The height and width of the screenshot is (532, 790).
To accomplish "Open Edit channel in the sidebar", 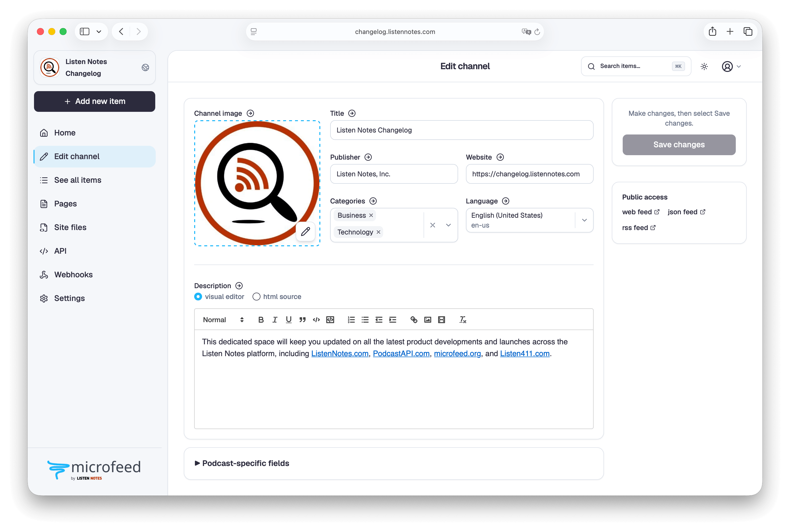I will coord(94,156).
